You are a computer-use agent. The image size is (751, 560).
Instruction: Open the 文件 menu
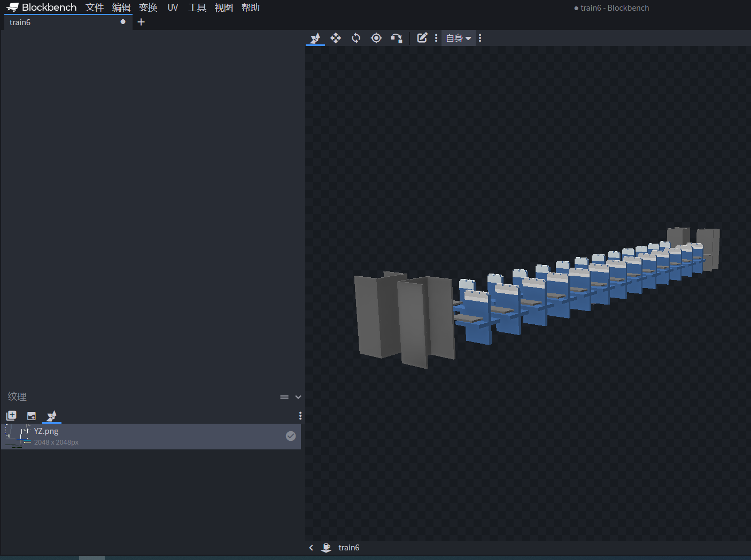pyautogui.click(x=95, y=7)
